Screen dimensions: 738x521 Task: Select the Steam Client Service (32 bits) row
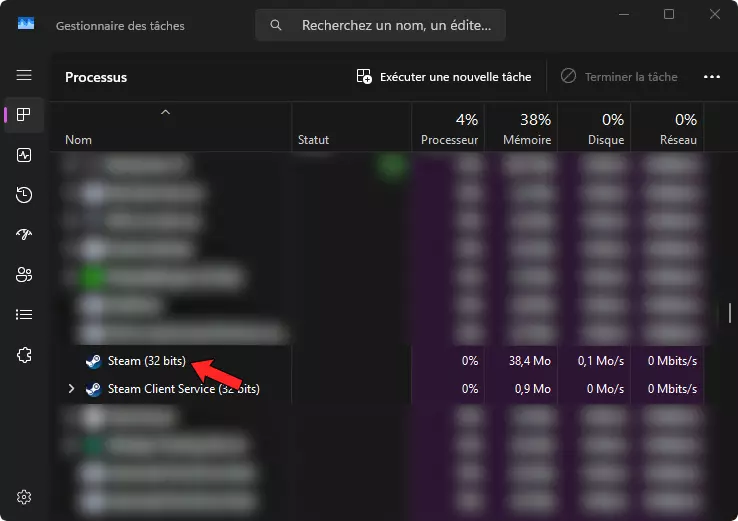point(377,389)
